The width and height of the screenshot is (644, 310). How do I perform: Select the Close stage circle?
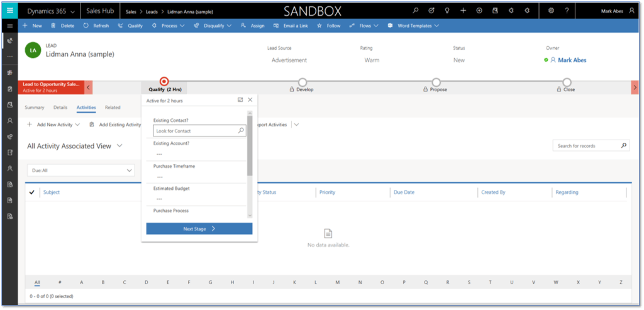tap(567, 82)
